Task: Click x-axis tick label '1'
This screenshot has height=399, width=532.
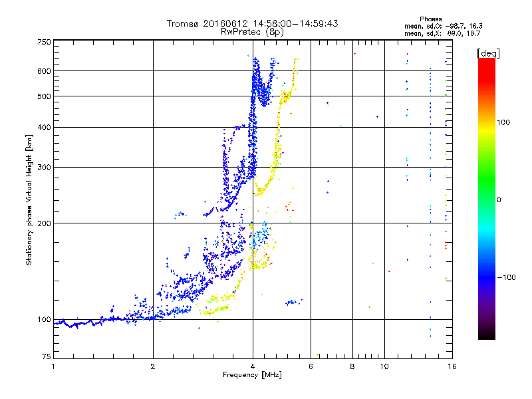Action: pyautogui.click(x=53, y=366)
